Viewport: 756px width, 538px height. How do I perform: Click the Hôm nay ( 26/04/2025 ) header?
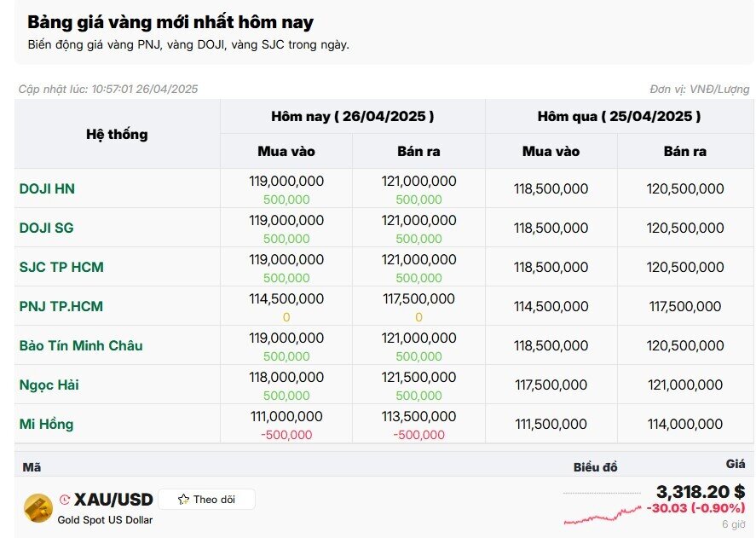tap(353, 116)
